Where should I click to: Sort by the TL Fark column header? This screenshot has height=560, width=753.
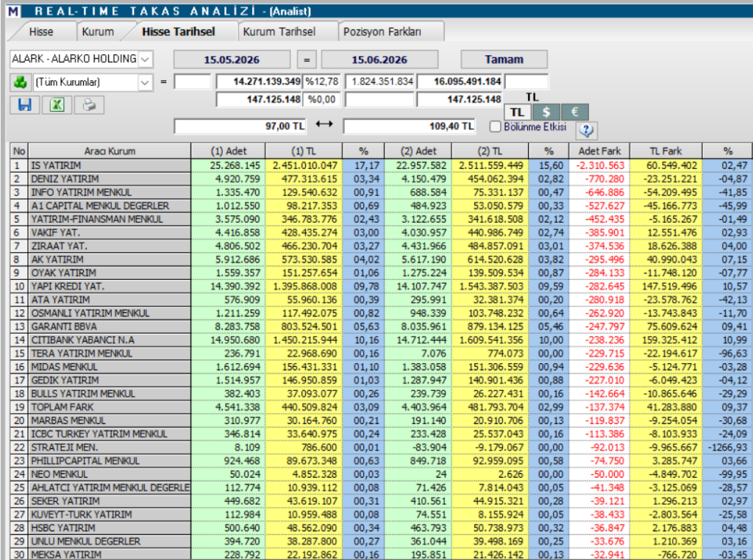tap(665, 151)
